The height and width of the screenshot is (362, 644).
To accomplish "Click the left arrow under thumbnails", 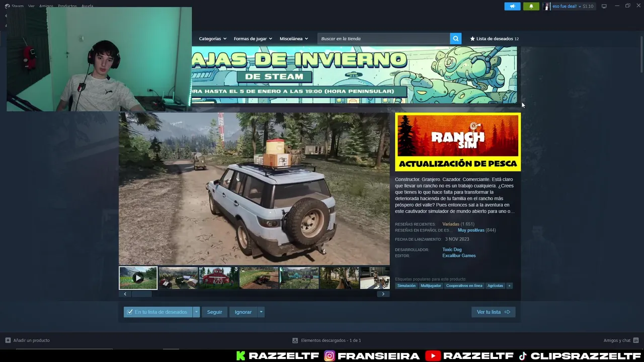I will pyautogui.click(x=125, y=294).
